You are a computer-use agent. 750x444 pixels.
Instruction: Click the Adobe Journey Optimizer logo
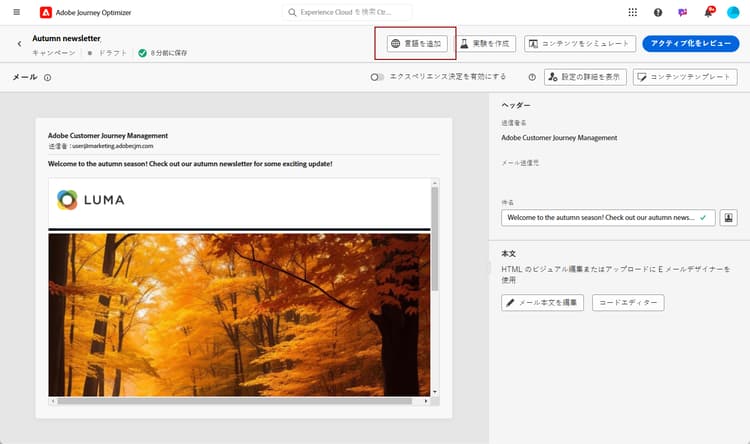click(46, 12)
